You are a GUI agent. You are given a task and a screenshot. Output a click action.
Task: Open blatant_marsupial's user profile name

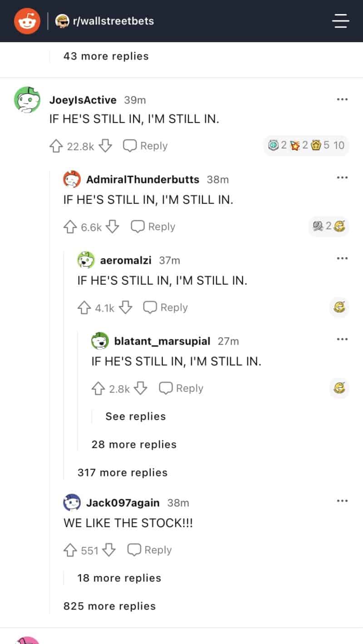pos(162,341)
